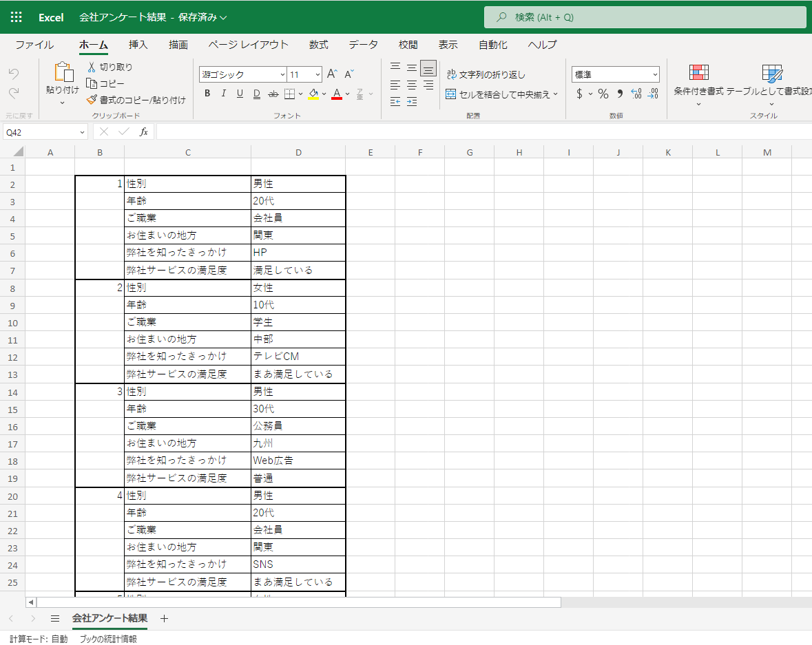The height and width of the screenshot is (645, 812).
Task: Open the app launcher grid icon
Action: (17, 17)
